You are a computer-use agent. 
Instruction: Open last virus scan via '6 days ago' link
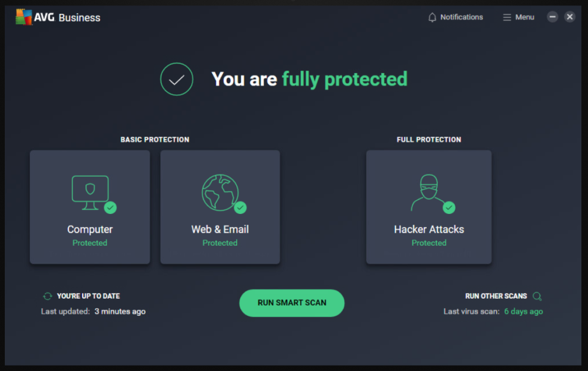click(x=523, y=311)
